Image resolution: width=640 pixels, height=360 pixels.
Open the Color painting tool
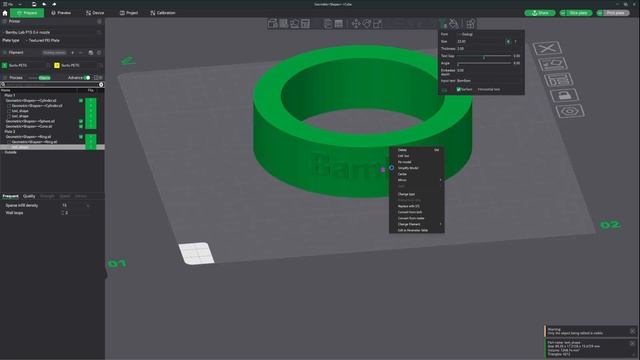[453, 24]
